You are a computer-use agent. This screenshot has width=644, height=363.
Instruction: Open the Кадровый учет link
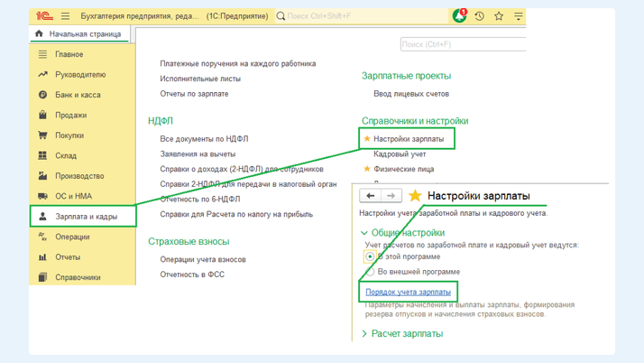(400, 154)
